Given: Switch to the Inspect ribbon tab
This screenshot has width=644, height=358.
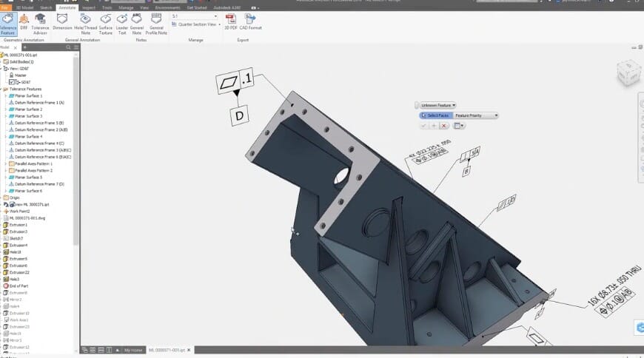Looking at the screenshot, I should (89, 7).
